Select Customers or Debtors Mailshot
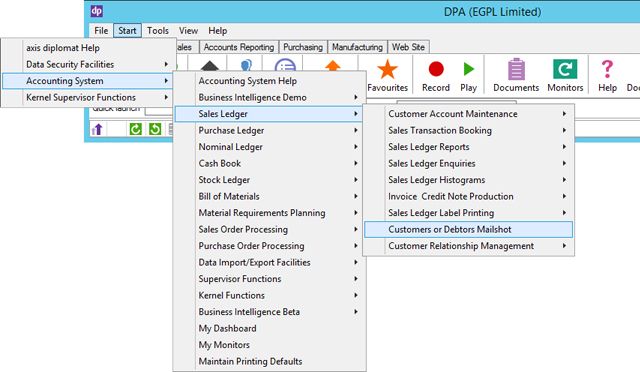640x372 pixels. 469,229
